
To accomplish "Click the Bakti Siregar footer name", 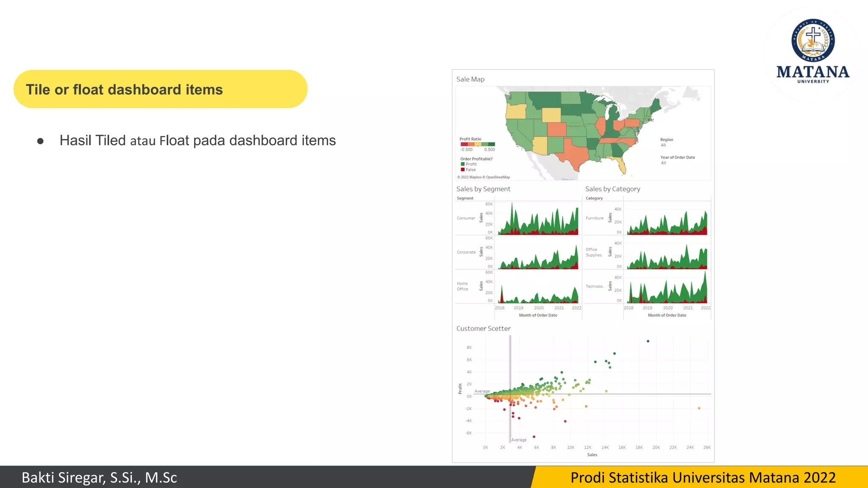I will tap(99, 477).
